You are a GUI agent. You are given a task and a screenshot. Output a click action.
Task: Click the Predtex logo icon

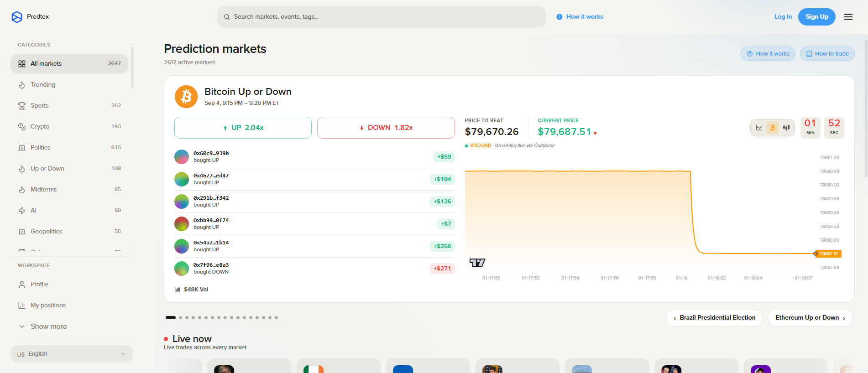tap(17, 17)
